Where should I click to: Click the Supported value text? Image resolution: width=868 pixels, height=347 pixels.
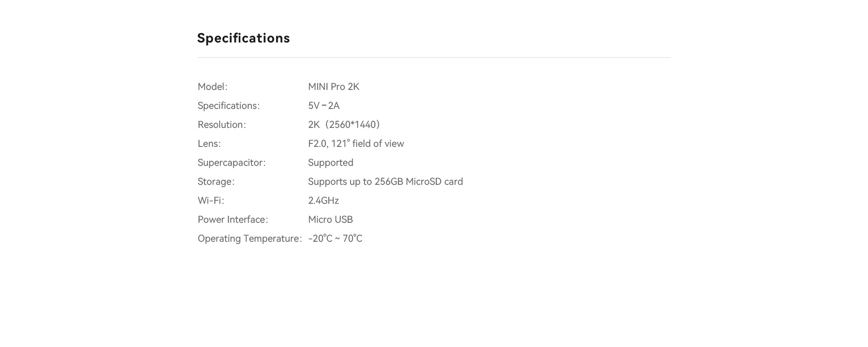[x=330, y=163]
